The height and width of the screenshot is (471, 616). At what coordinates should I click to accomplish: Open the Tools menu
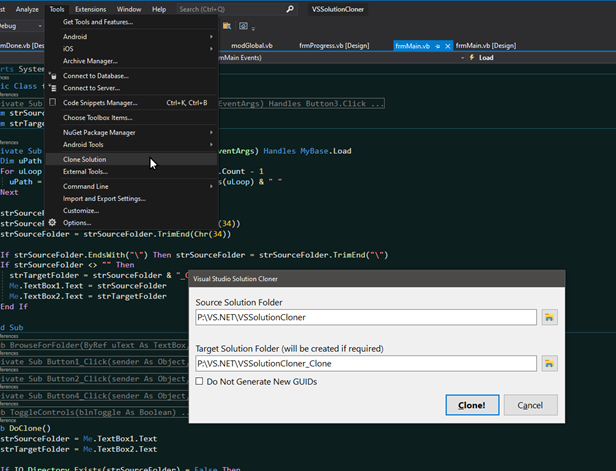coord(57,9)
